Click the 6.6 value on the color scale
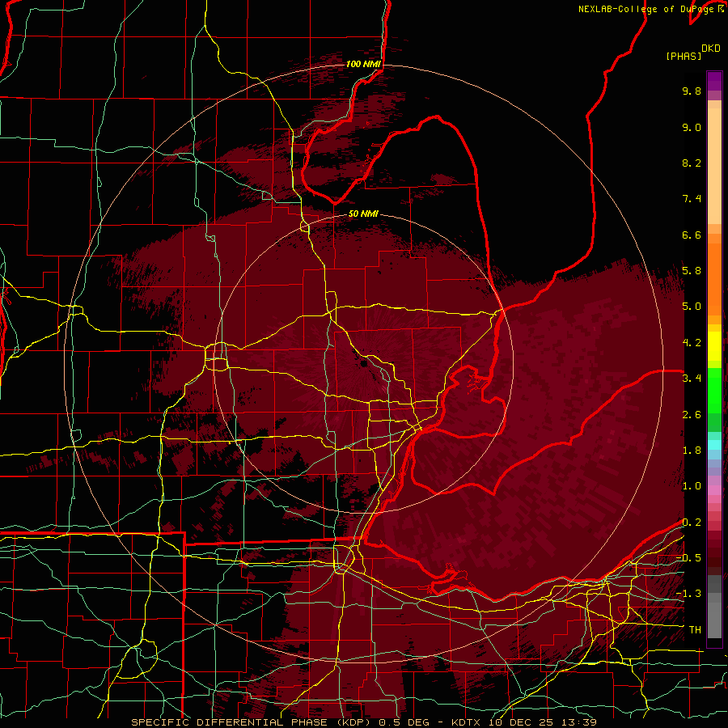Viewport: 728px width, 728px height. pos(692,235)
